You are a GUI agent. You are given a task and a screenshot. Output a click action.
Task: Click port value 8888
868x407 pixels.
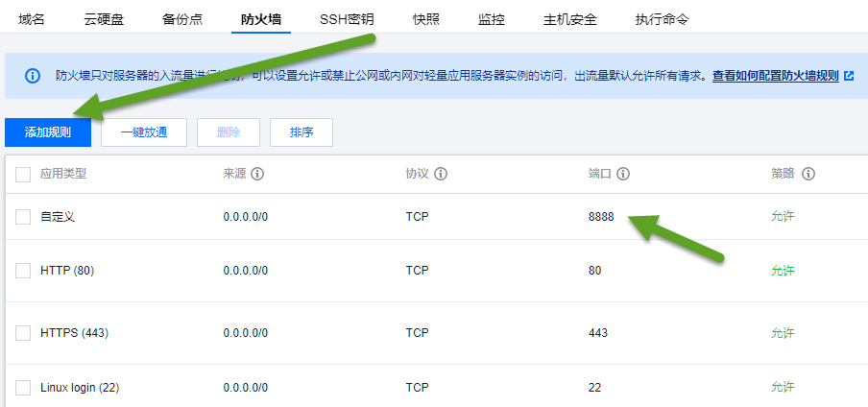click(x=601, y=217)
